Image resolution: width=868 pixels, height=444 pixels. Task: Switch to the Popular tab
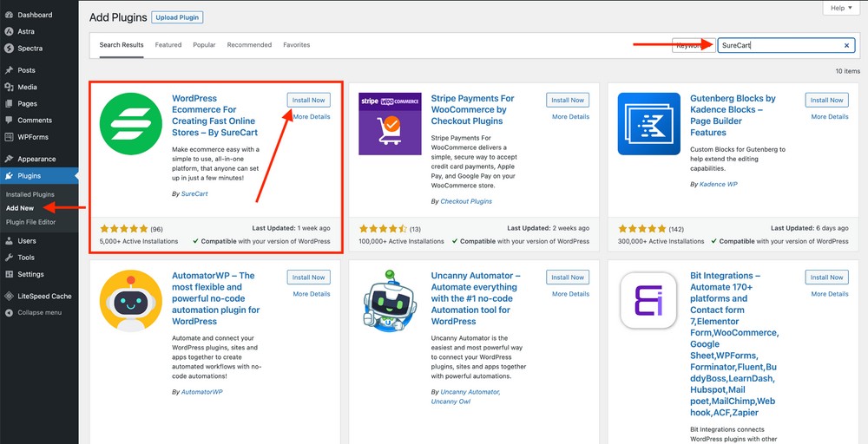click(204, 45)
